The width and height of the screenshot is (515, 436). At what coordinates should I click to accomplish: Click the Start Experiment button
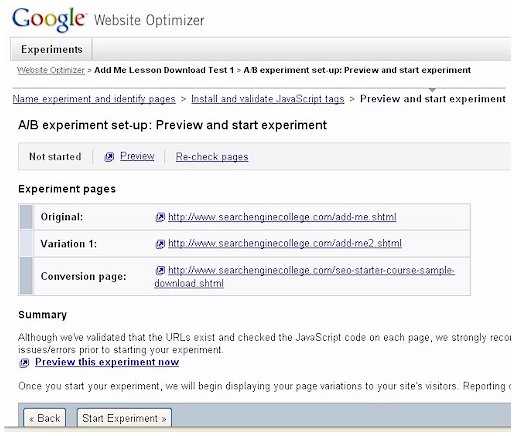tap(124, 418)
